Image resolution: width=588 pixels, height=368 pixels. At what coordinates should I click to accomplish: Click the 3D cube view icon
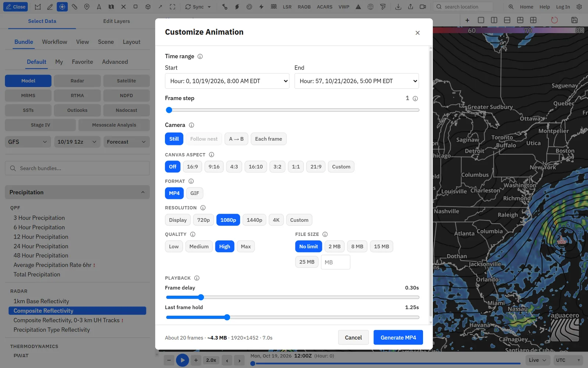tap(148, 7)
